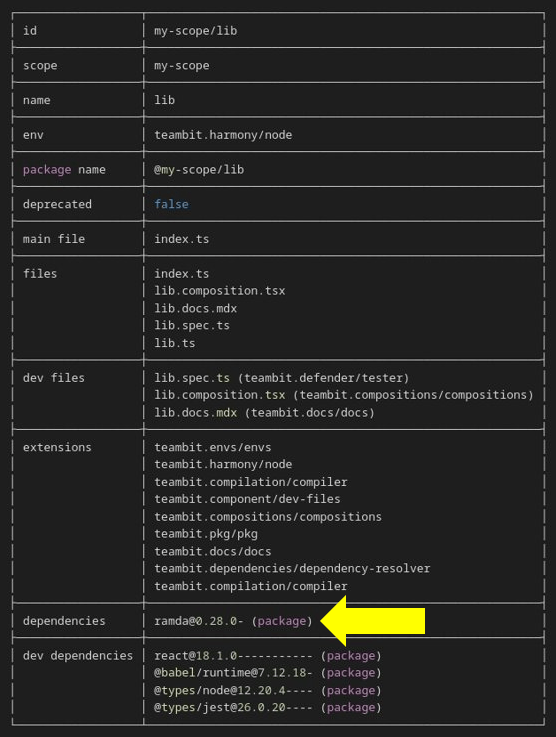Select lib.composition.tsx in files row

(219, 291)
